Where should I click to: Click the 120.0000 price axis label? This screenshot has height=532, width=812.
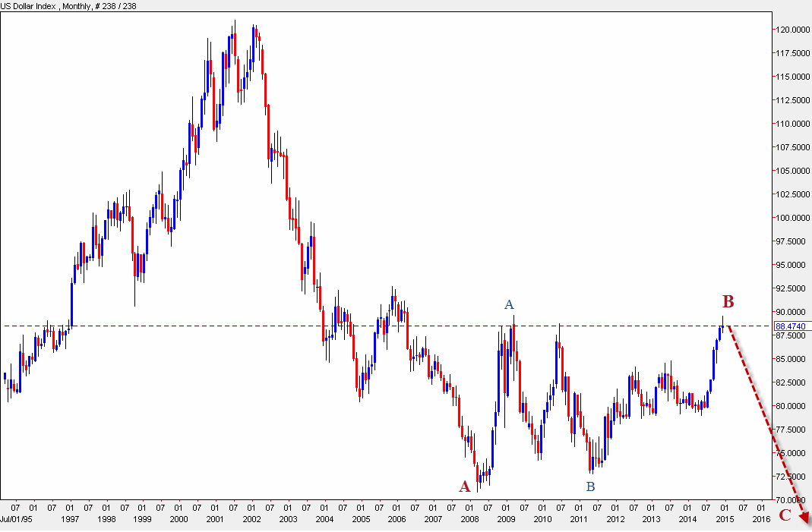point(791,30)
